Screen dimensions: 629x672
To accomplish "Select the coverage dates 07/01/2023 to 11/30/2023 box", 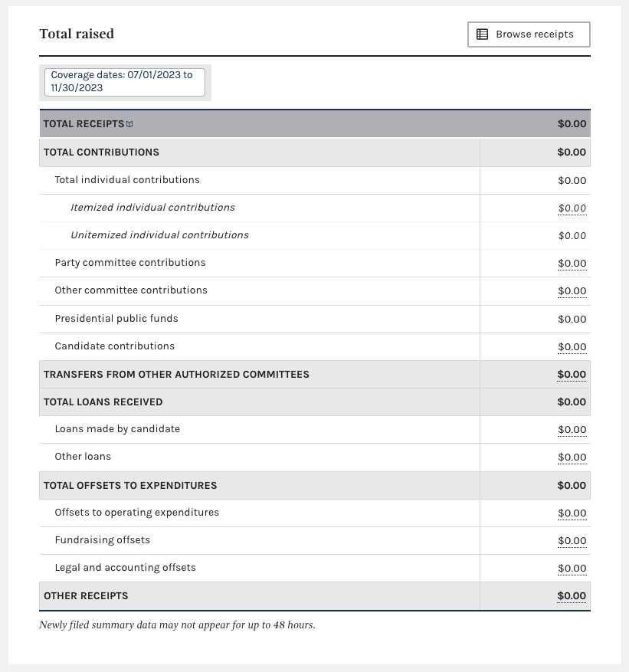I will coord(125,82).
